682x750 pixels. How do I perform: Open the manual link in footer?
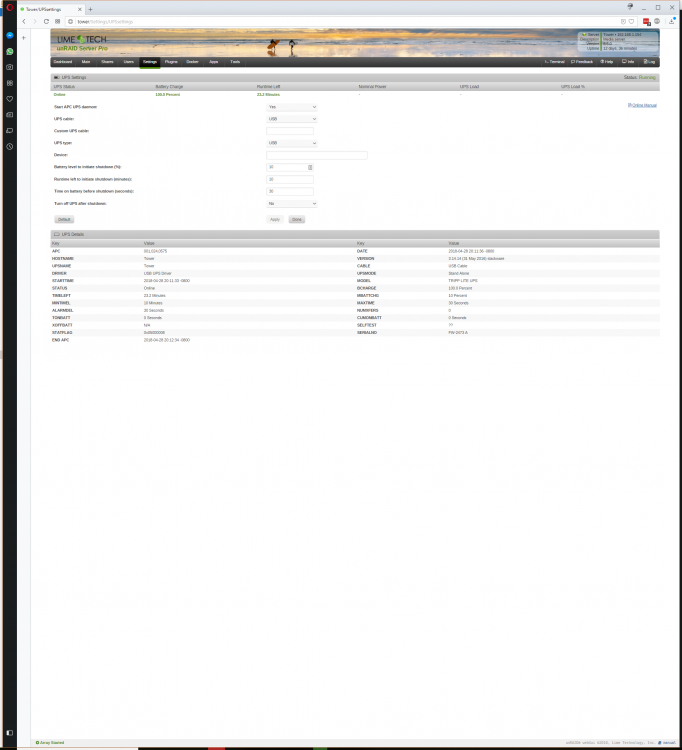pos(669,743)
